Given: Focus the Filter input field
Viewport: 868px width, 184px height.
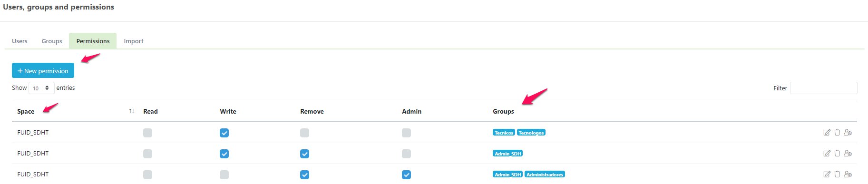Looking at the screenshot, I should (x=823, y=88).
